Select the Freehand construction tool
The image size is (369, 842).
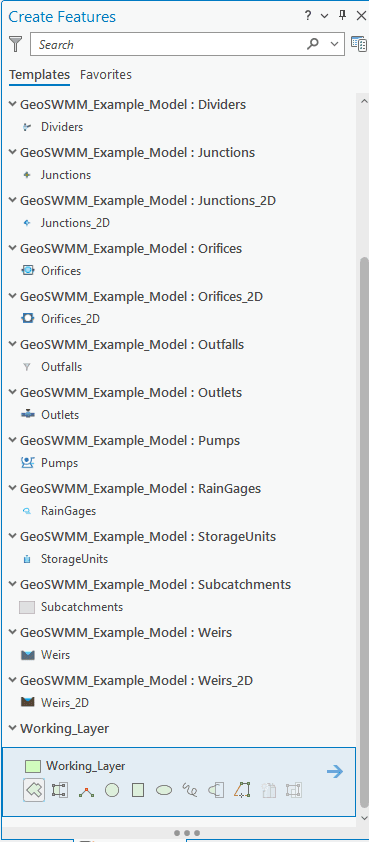tap(190, 790)
